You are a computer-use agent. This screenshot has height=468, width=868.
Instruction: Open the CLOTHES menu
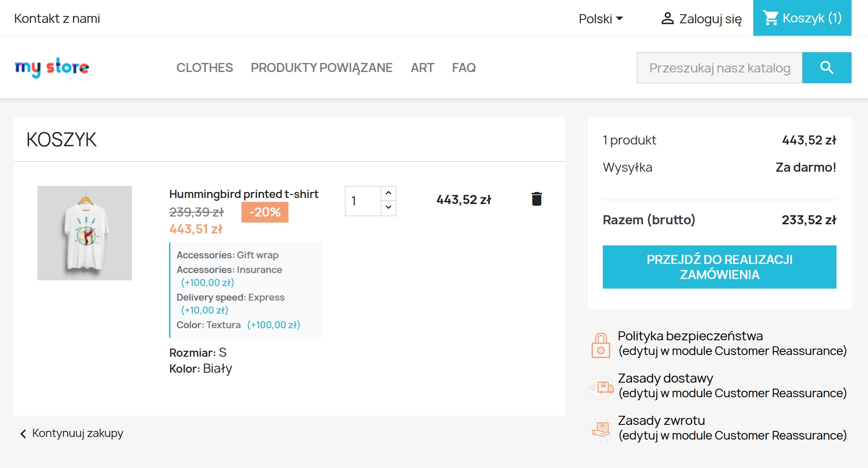[204, 68]
